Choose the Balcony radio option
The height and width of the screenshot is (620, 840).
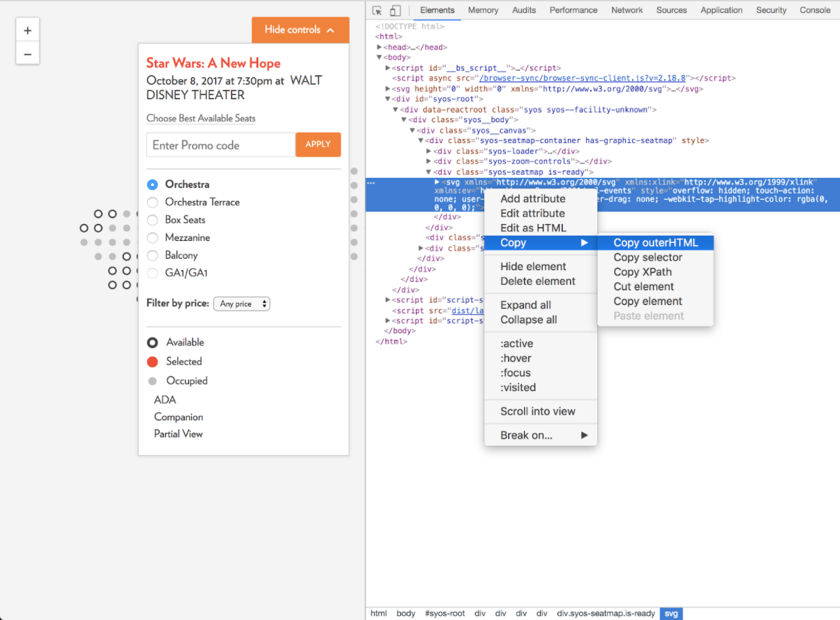[152, 256]
